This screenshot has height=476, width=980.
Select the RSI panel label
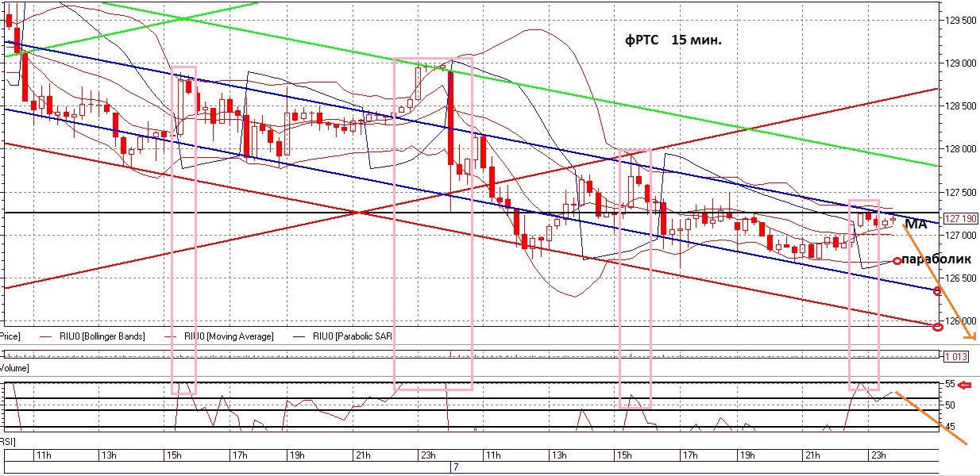[8, 440]
